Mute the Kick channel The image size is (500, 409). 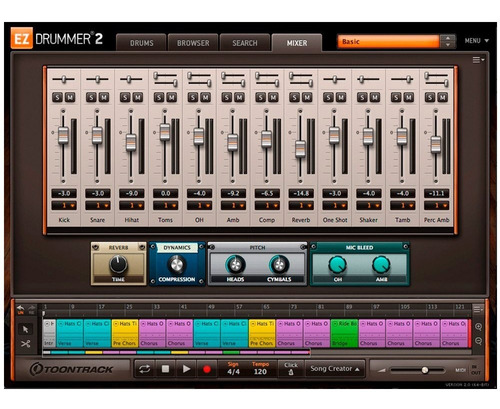(70, 97)
